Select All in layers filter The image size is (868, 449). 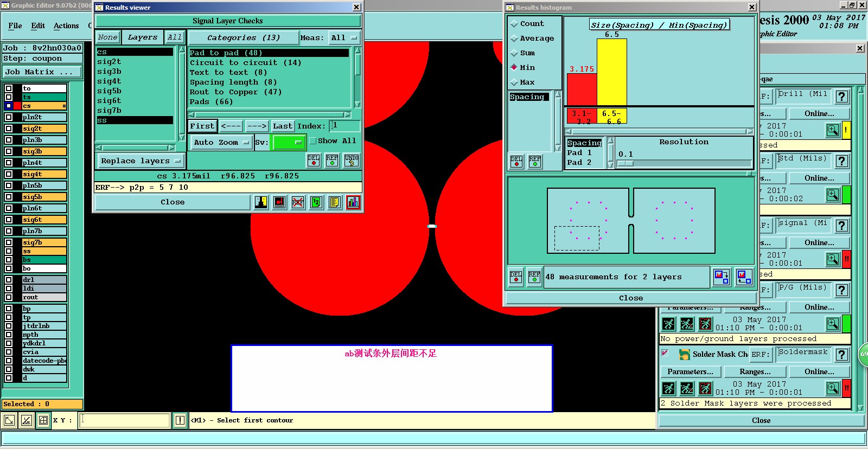[x=175, y=37]
